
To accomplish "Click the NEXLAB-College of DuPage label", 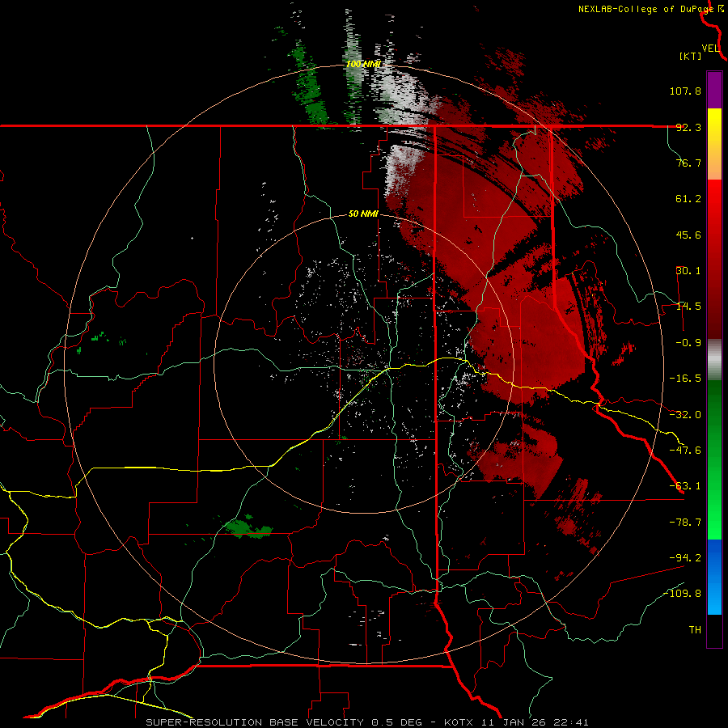I will pyautogui.click(x=645, y=9).
